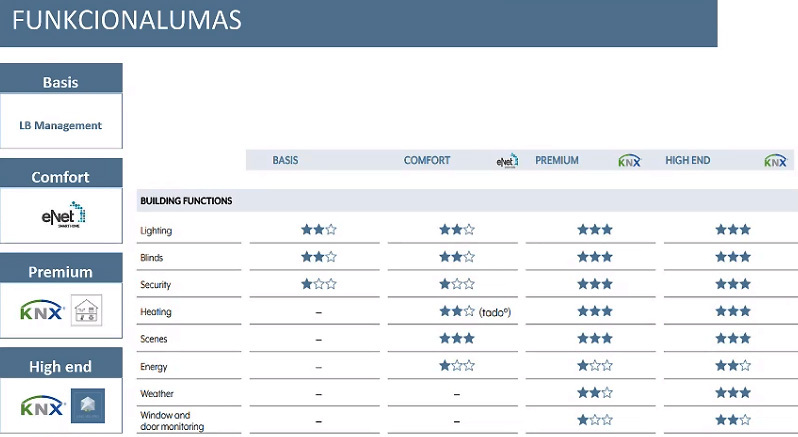Click the eNet logo in the Comfort panel
Viewport: 798px width, 437px height.
tap(63, 215)
